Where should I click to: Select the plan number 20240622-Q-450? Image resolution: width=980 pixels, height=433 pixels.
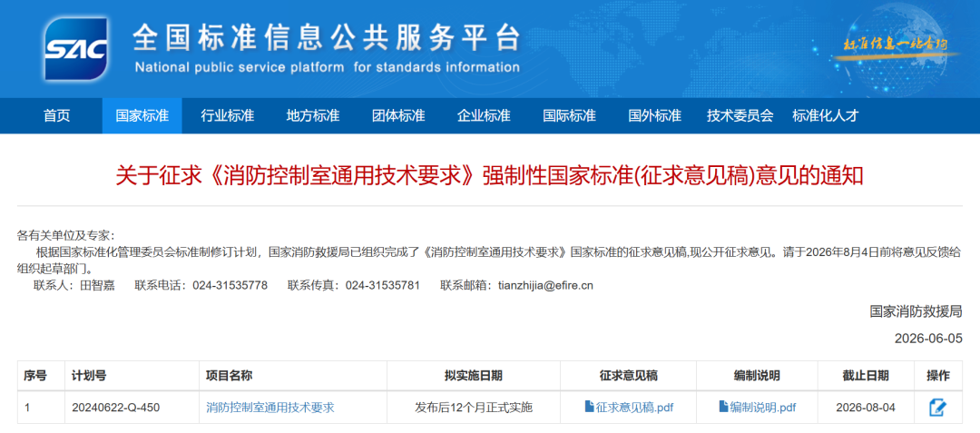point(115,408)
